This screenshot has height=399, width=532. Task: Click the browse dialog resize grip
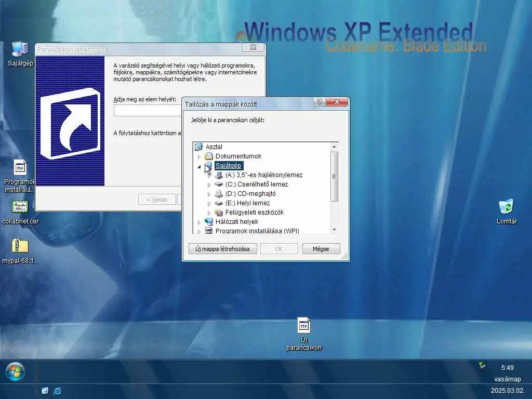point(344,257)
